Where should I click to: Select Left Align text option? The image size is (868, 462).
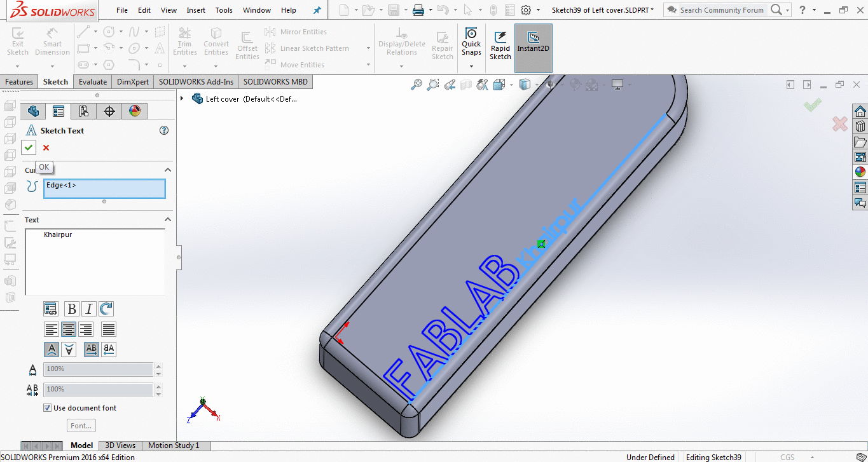(52, 329)
